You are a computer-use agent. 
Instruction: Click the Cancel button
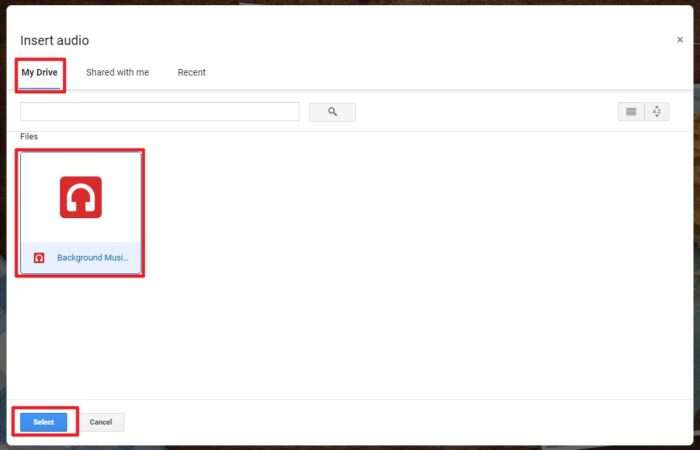(101, 422)
